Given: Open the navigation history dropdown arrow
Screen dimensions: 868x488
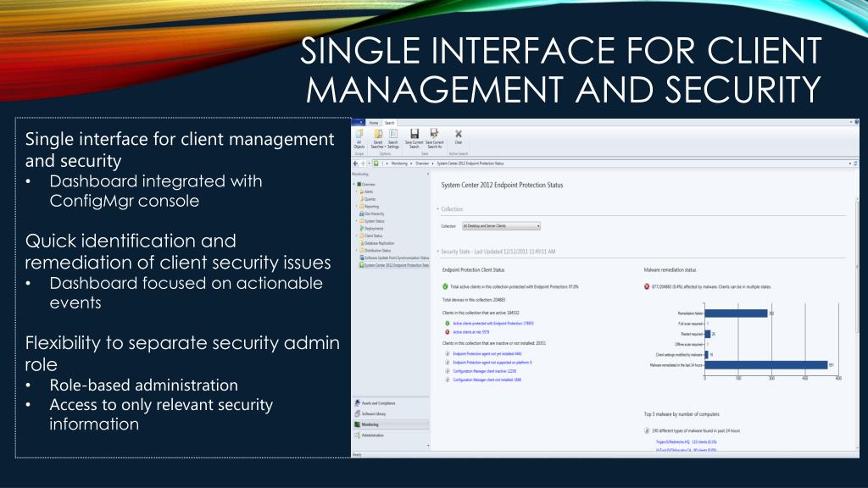Looking at the screenshot, I should 369,164.
